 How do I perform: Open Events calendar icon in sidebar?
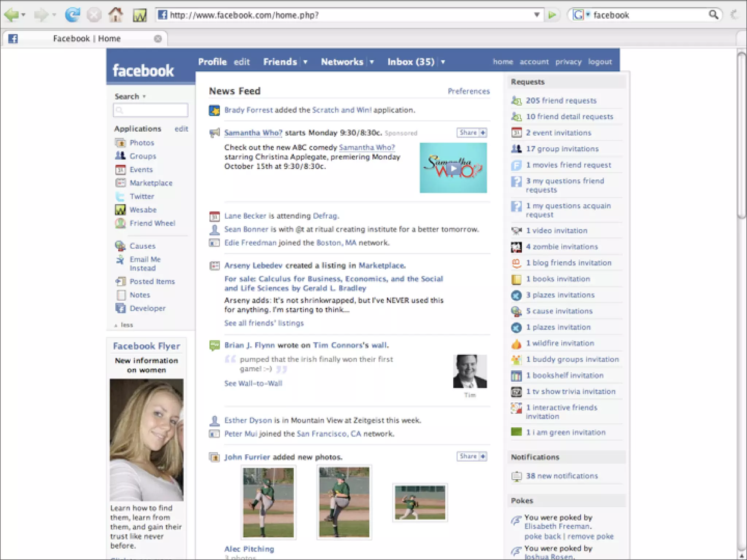[x=120, y=170]
